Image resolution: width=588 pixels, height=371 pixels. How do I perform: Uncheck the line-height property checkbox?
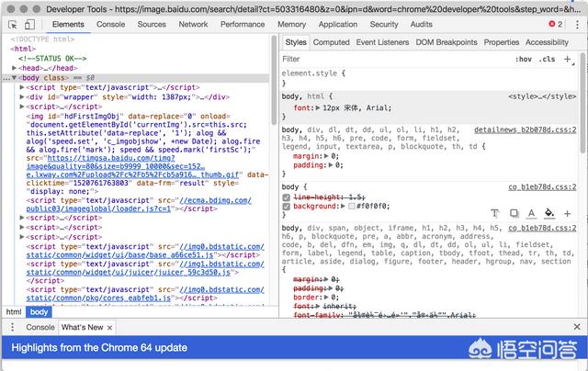tap(287, 197)
